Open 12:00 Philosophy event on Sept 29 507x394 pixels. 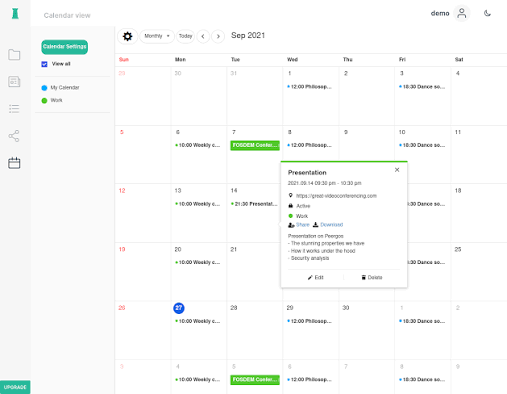(x=311, y=321)
